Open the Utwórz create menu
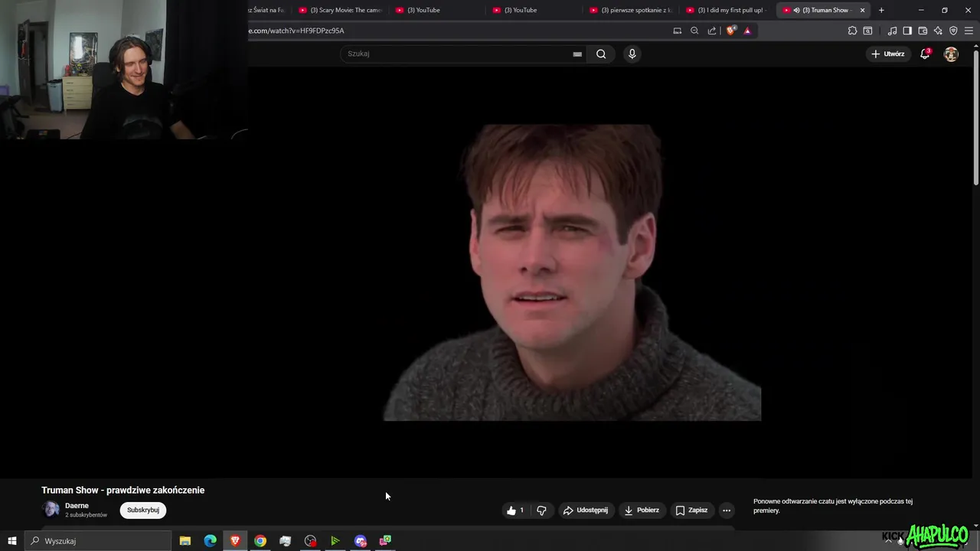Viewport: 980px width, 551px height. [888, 54]
